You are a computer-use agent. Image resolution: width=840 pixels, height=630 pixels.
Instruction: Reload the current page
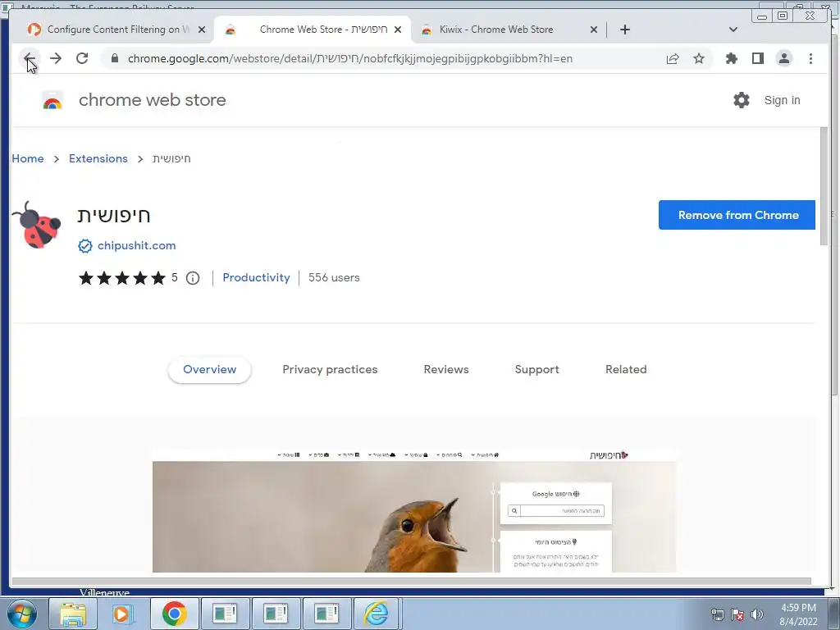82,58
